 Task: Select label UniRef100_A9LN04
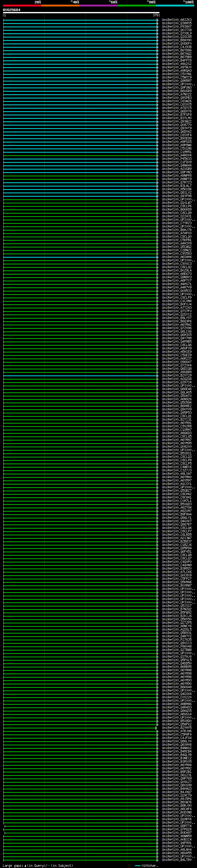click(176, 850)
